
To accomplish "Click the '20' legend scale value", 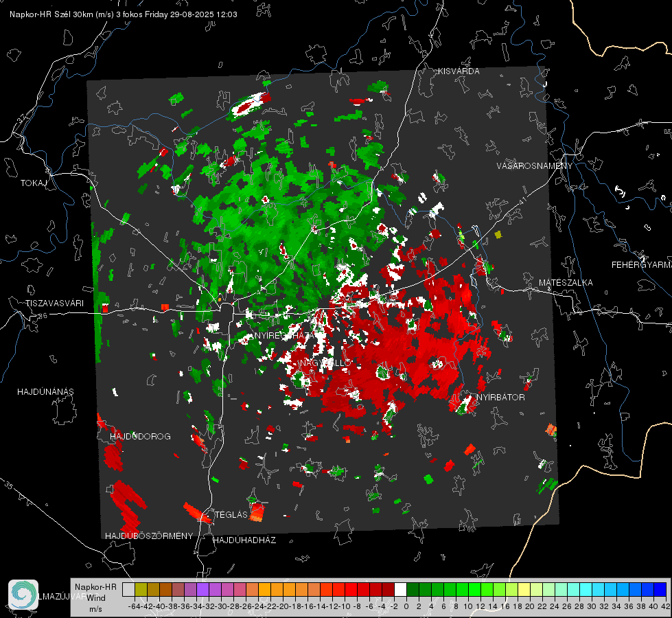I will [530, 606].
